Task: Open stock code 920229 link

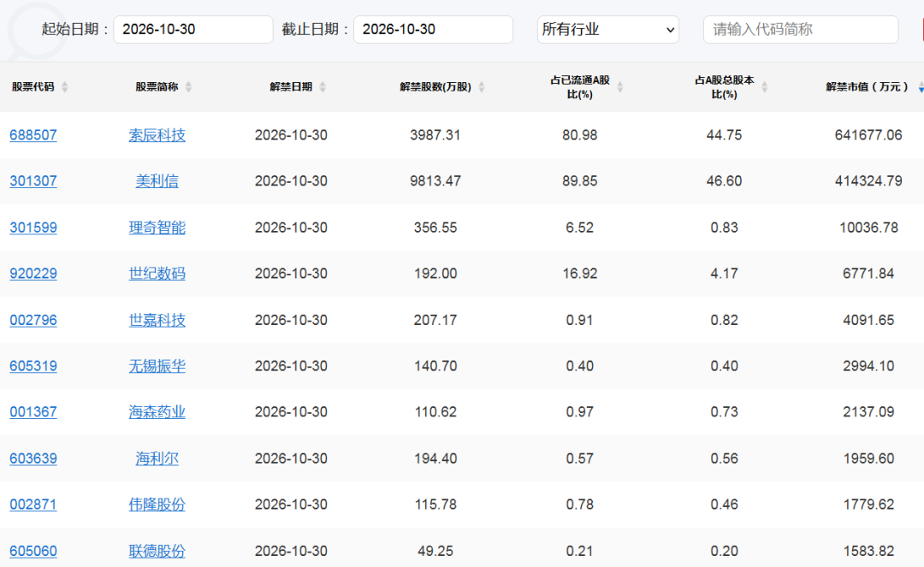Action: tap(33, 273)
